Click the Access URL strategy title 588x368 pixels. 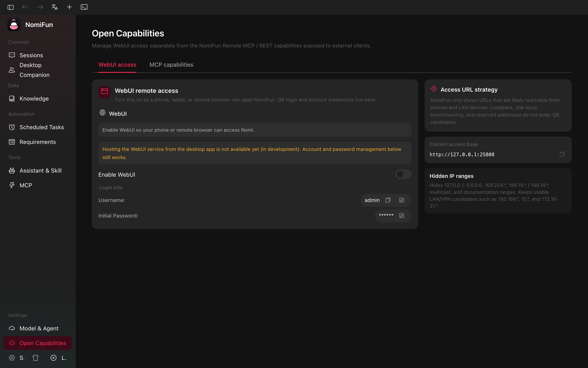click(x=469, y=90)
